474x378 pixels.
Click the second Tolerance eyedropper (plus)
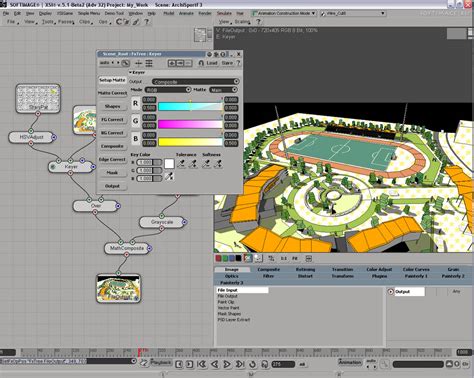pos(193,163)
